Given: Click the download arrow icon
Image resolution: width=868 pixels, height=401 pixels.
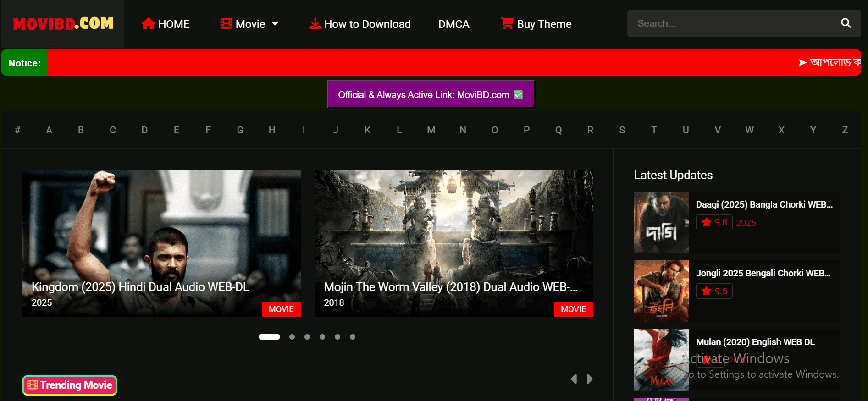Looking at the screenshot, I should click(x=315, y=24).
